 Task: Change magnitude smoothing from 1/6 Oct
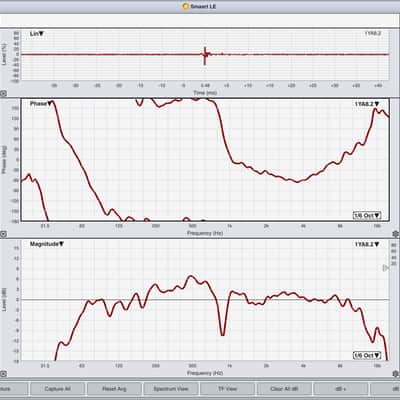367,355
